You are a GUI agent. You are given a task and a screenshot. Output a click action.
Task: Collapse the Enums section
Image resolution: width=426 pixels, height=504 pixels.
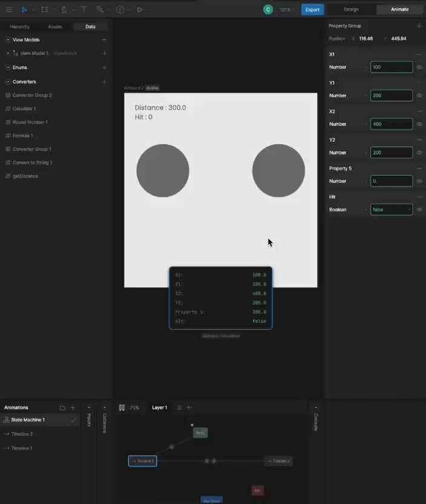(x=8, y=67)
